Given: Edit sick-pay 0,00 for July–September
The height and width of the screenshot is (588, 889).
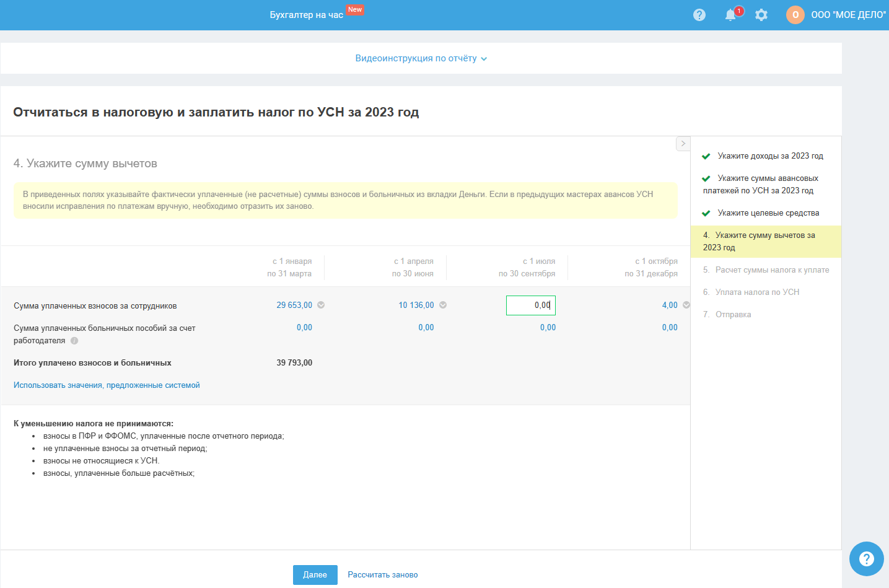Looking at the screenshot, I should [548, 328].
